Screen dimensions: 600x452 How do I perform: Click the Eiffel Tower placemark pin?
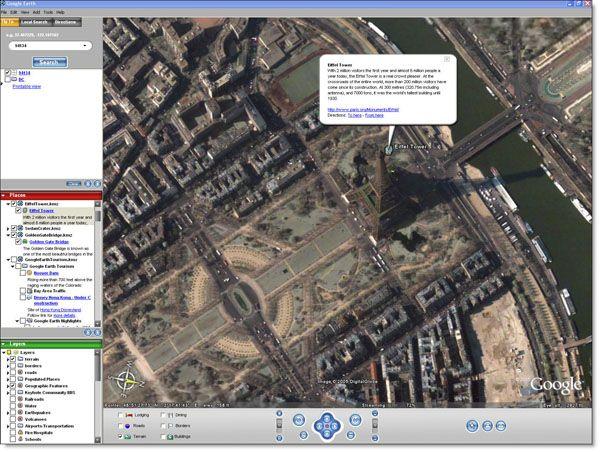point(390,149)
